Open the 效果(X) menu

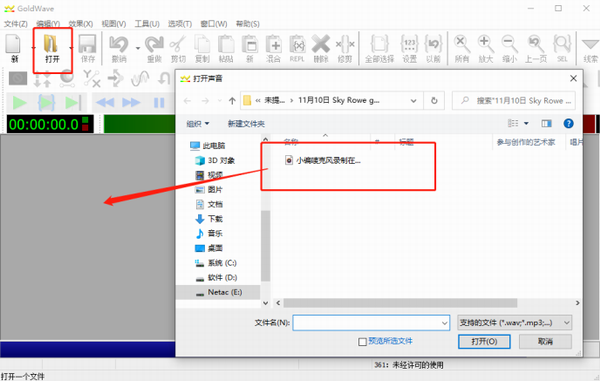tap(80, 24)
